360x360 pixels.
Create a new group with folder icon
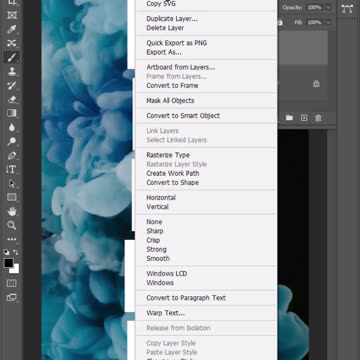(x=289, y=118)
